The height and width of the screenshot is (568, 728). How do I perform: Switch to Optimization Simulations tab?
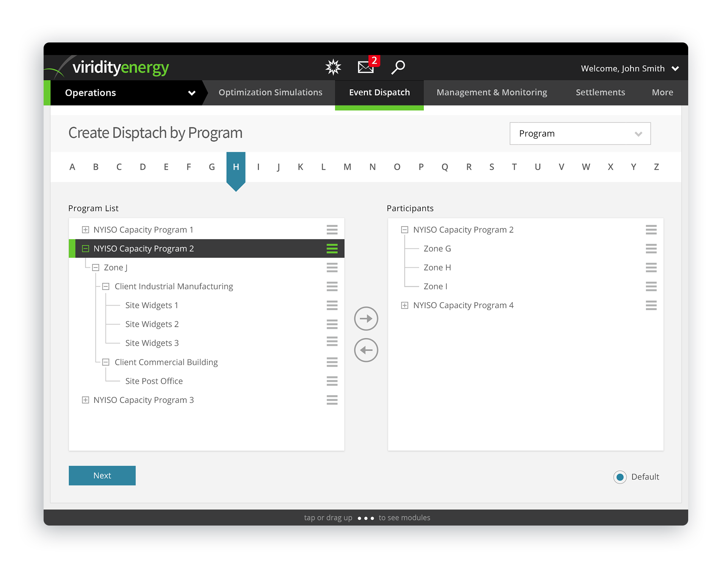click(270, 93)
